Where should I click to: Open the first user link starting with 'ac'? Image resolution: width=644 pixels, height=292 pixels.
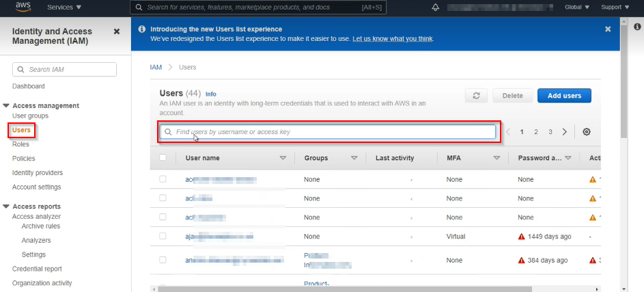[x=221, y=180]
